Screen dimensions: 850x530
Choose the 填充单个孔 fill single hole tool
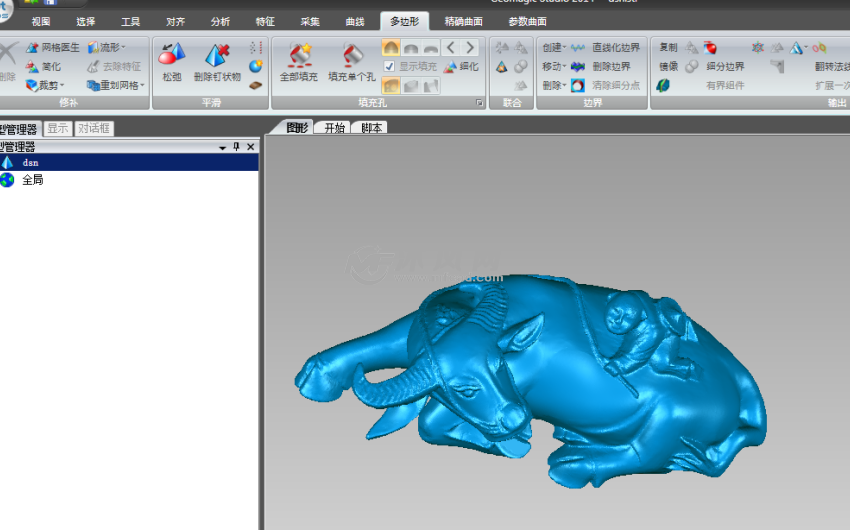(352, 60)
